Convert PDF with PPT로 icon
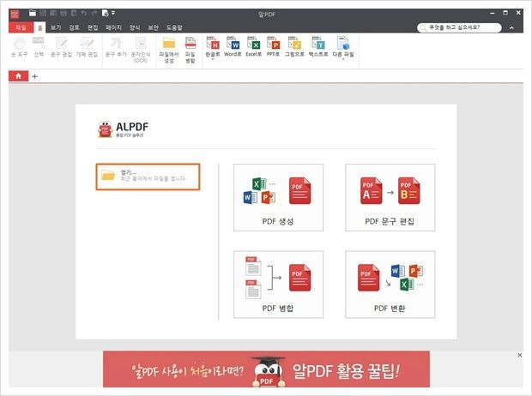The height and width of the screenshot is (396, 532). (273, 47)
